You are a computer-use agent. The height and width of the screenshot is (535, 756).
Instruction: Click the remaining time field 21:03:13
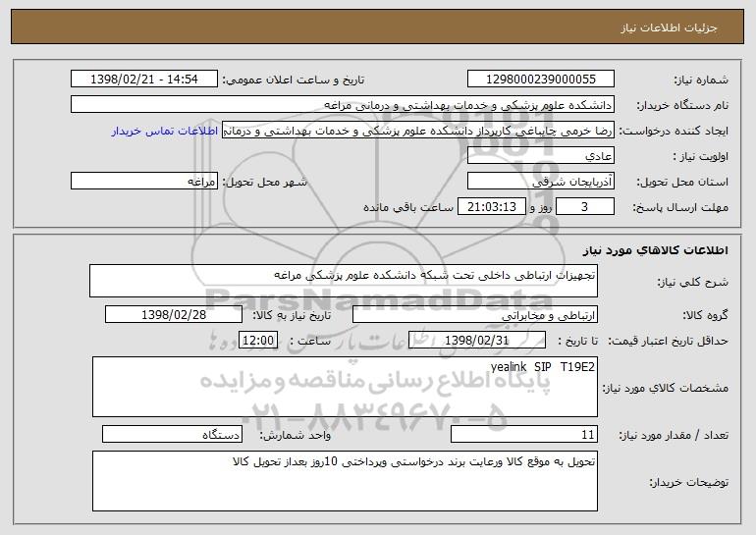[491, 206]
